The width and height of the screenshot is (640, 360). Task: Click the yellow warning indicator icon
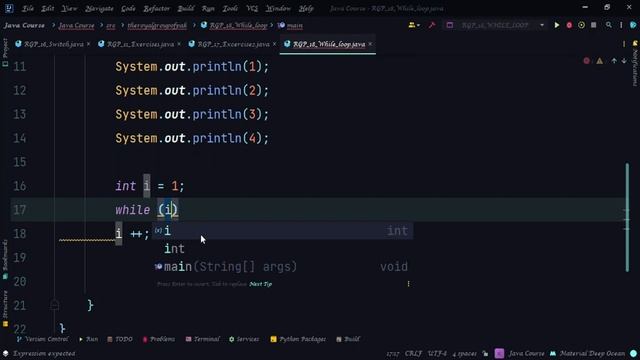pos(600,61)
